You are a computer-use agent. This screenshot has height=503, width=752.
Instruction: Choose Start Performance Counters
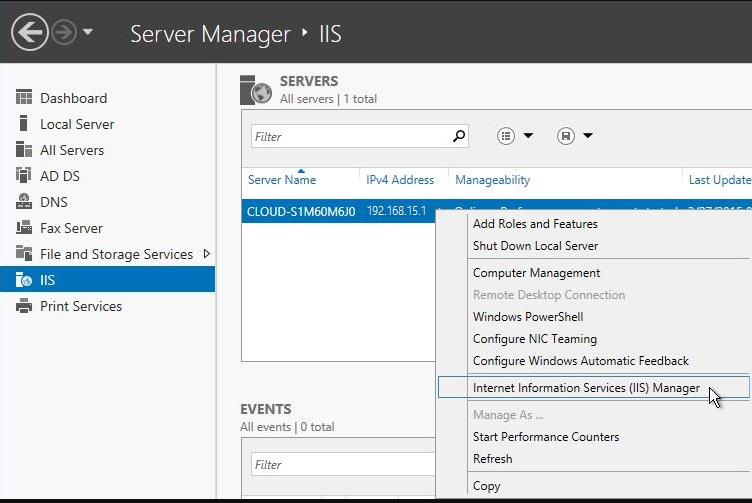(x=546, y=437)
